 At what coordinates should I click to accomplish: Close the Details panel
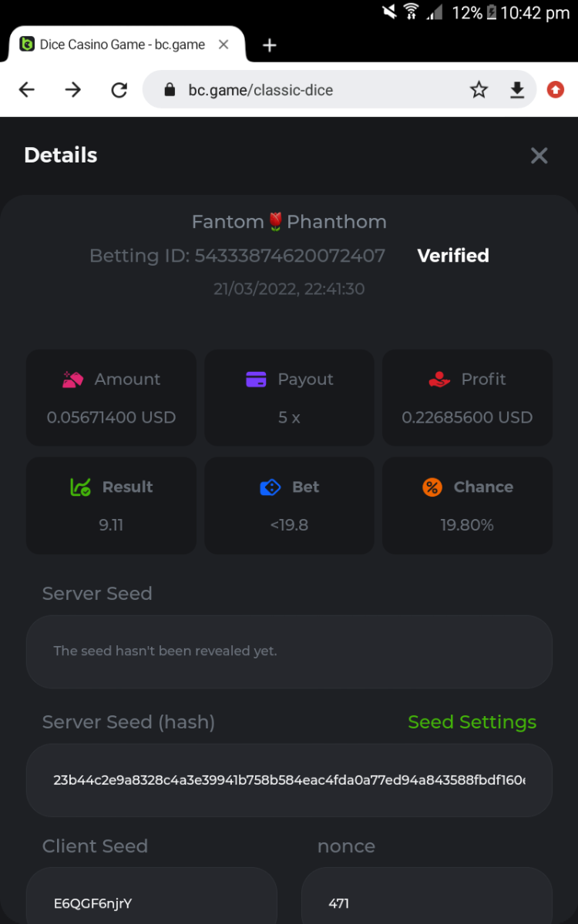click(x=539, y=156)
